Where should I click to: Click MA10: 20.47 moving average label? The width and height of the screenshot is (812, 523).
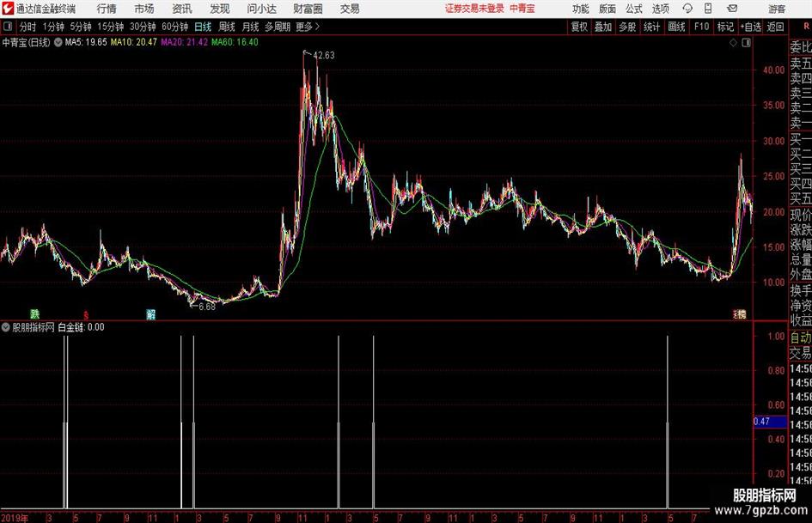133,42
